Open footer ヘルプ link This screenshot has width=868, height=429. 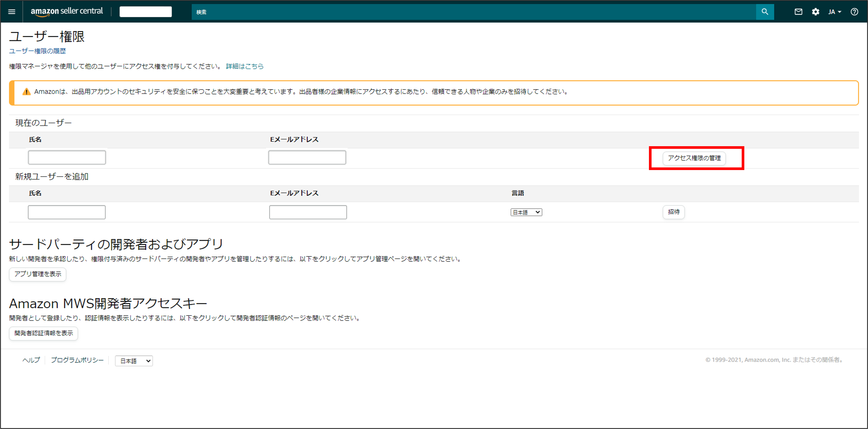click(x=31, y=360)
